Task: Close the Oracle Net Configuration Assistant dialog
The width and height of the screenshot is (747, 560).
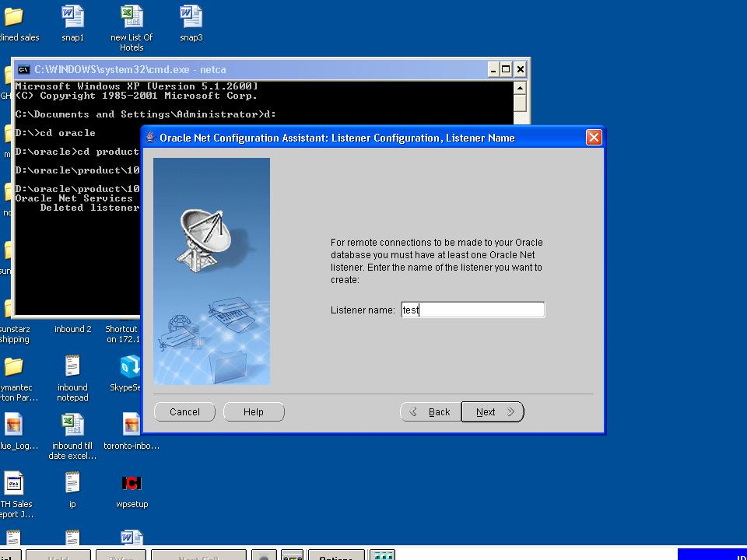Action: [x=594, y=138]
